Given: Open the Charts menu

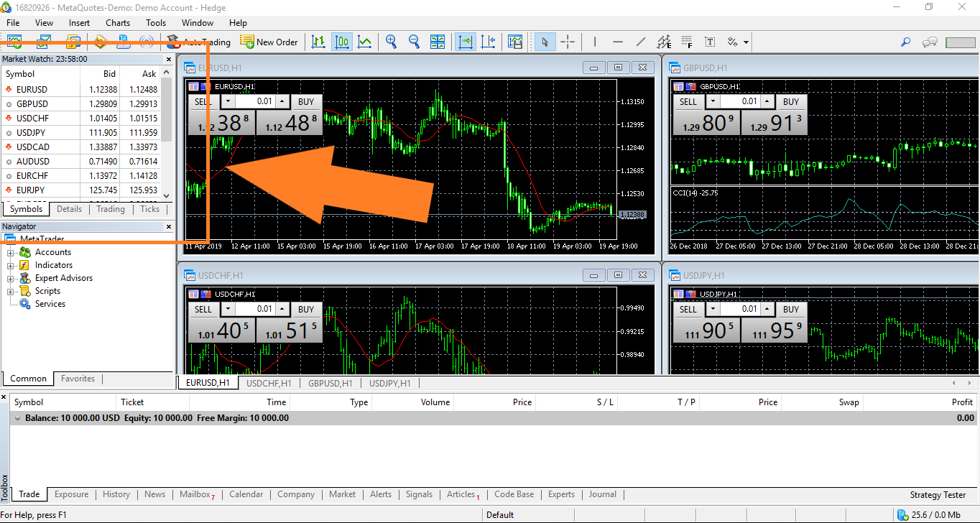Looking at the screenshot, I should click(118, 23).
